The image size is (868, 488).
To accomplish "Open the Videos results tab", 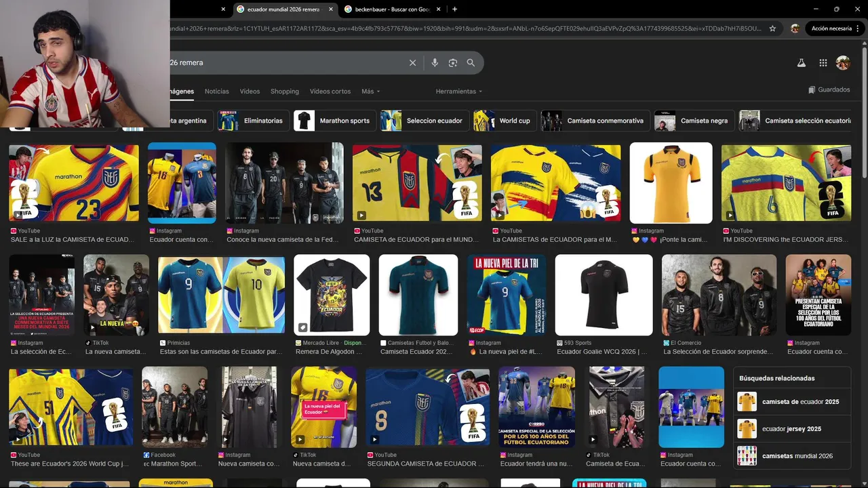I will coord(250,91).
